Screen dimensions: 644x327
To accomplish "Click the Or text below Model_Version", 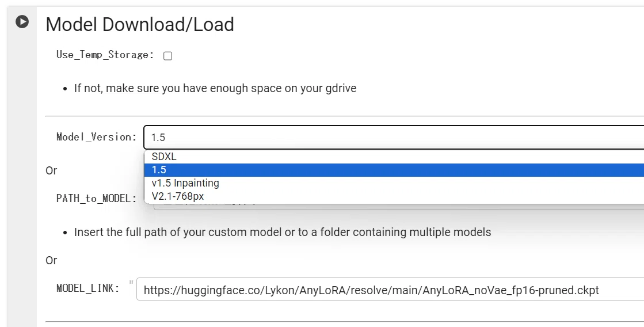I will coord(51,170).
